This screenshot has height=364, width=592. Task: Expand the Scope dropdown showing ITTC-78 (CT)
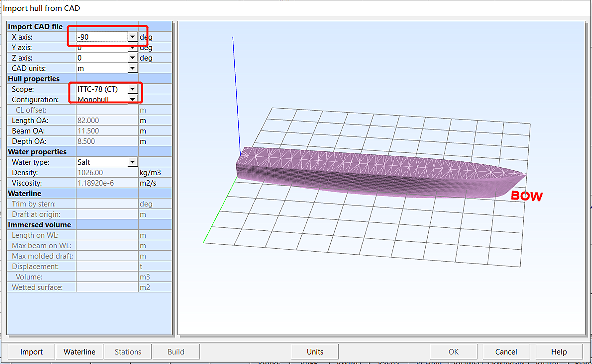tap(133, 89)
